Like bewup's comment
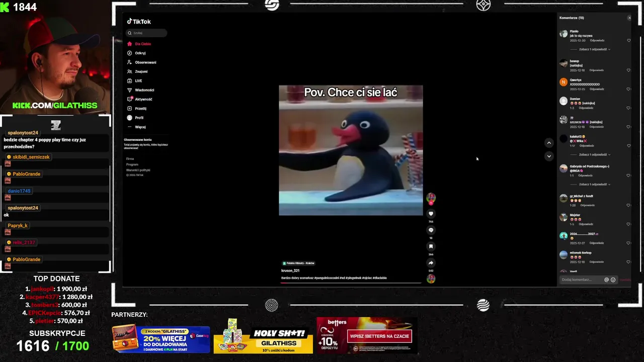644x362 pixels. [x=628, y=70]
